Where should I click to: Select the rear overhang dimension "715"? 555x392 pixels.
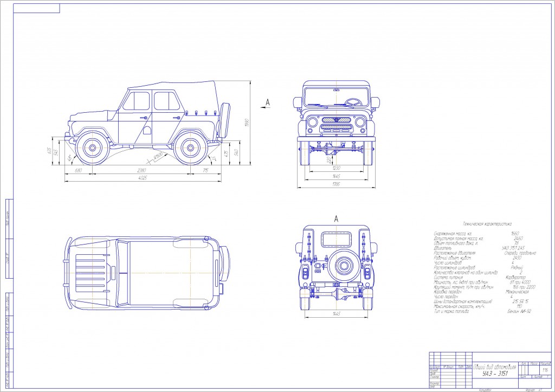tap(205, 170)
